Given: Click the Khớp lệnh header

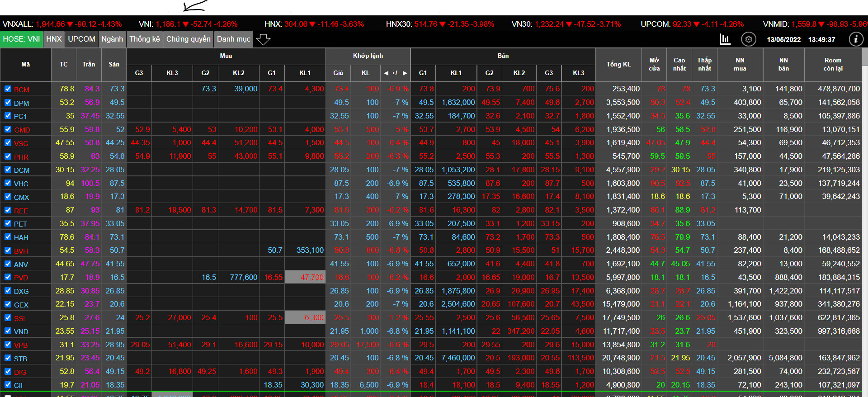Looking at the screenshot, I should [x=368, y=56].
